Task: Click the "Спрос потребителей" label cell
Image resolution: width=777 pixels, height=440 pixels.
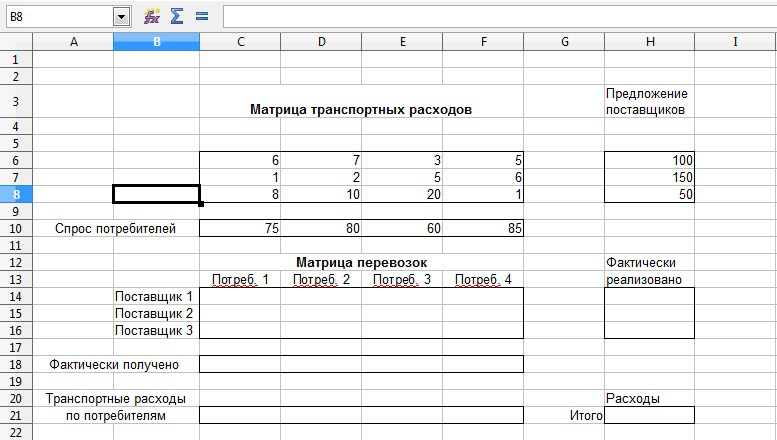Action: [x=115, y=229]
